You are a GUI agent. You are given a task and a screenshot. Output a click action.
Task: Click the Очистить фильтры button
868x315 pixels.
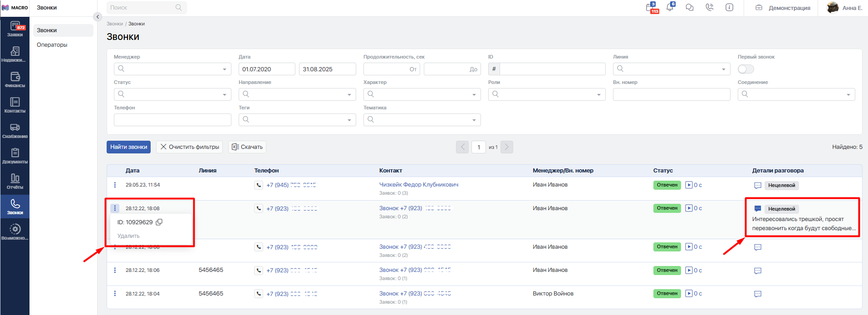(x=190, y=147)
